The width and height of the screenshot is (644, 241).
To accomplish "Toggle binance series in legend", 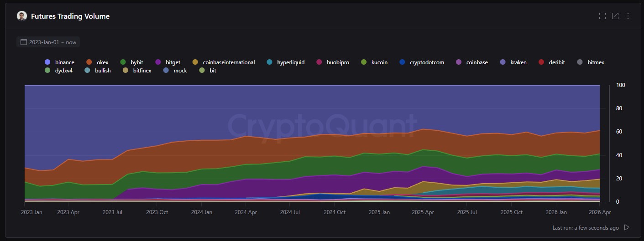I will [64, 62].
